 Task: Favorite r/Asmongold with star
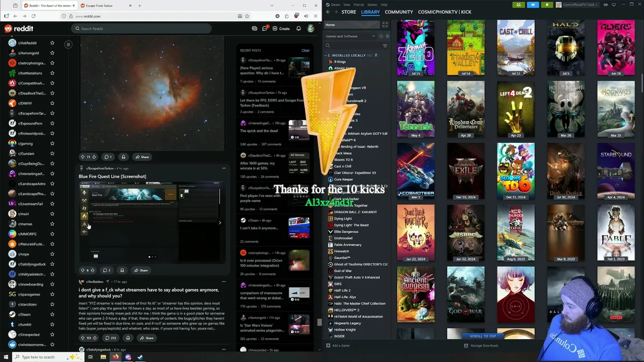(52, 53)
